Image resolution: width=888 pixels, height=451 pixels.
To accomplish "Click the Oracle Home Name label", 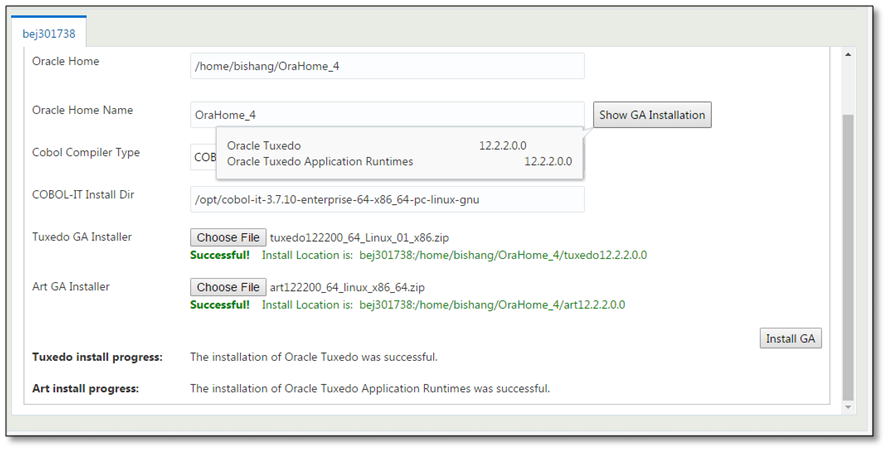I will pos(82,110).
